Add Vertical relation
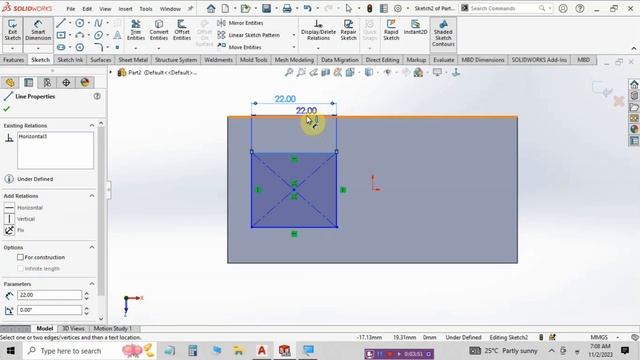Screen dimensions: 640x360 [20, 219]
